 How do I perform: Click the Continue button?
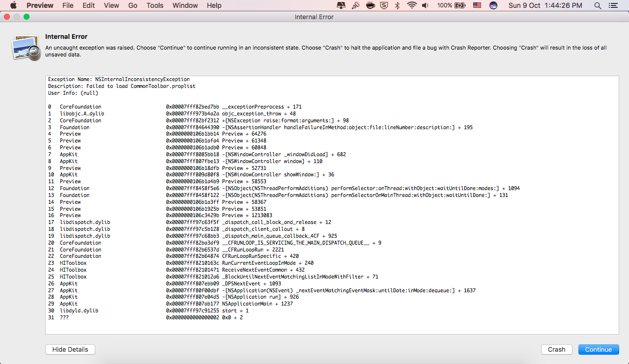pyautogui.click(x=599, y=350)
